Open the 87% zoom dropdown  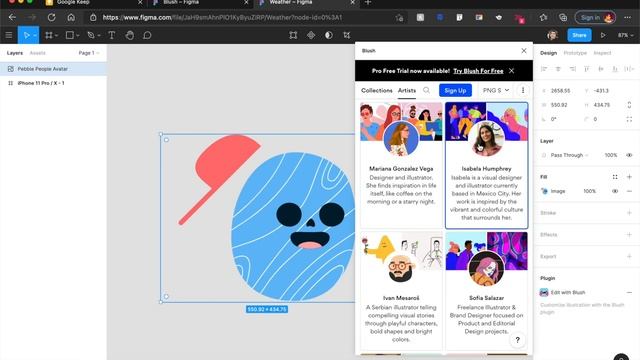pos(625,35)
